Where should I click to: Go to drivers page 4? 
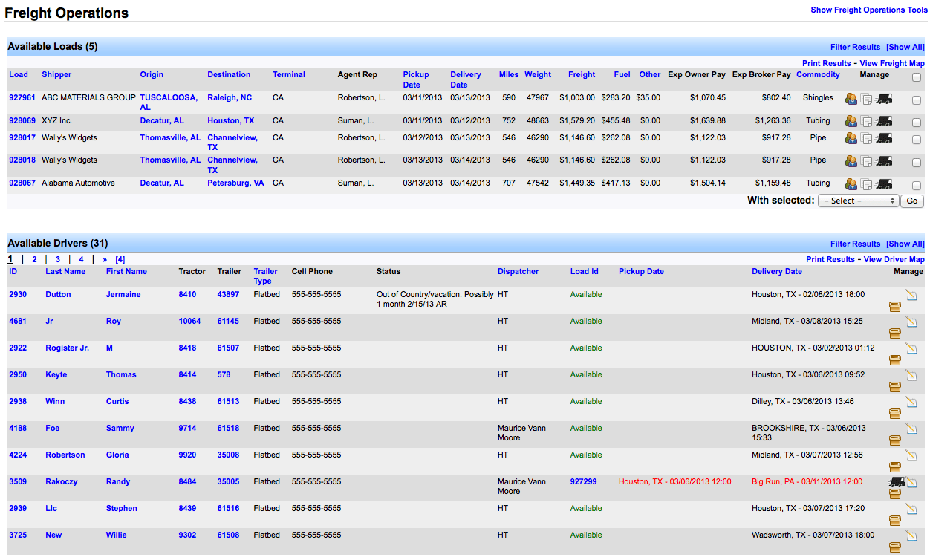point(82,259)
